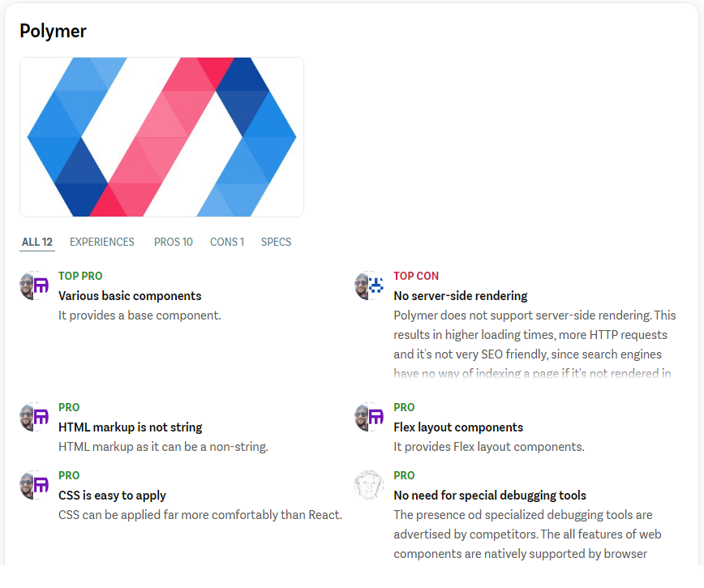
Task: Open the Polymer logo image
Action: (161, 137)
